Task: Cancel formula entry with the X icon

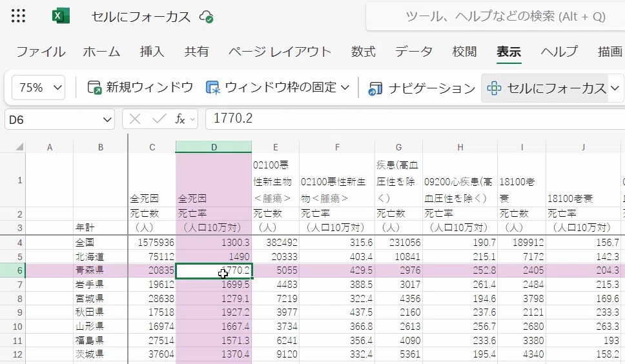Action: pyautogui.click(x=135, y=119)
